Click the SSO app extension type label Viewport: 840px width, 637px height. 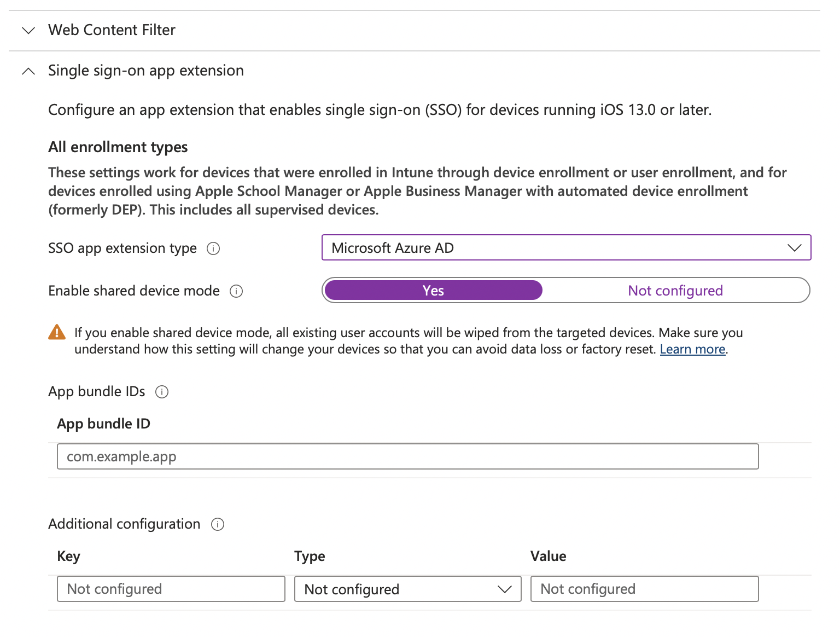coord(122,248)
